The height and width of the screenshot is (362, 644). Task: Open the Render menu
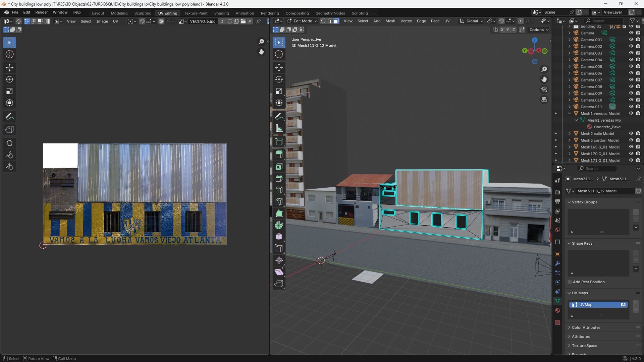pyautogui.click(x=42, y=12)
